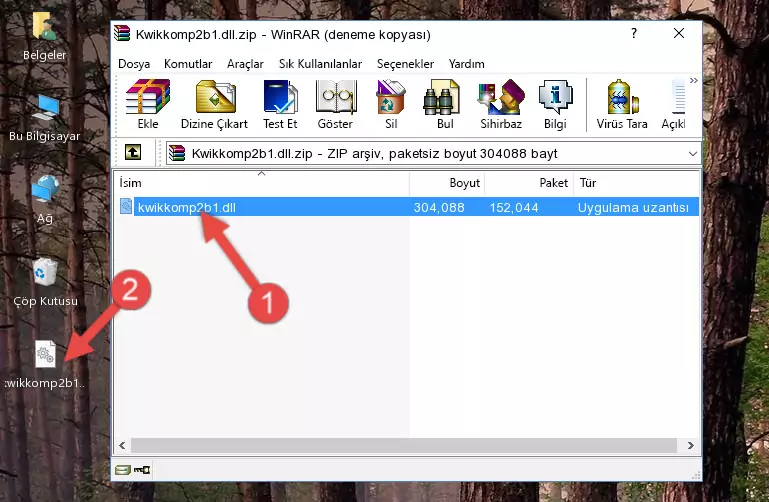This screenshot has height=502, width=769.
Task: Expand hidden toolbar items with double chevron
Action: coord(693,81)
